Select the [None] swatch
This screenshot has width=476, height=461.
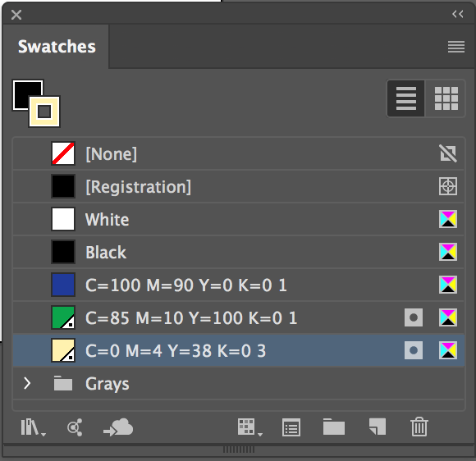[239, 153]
